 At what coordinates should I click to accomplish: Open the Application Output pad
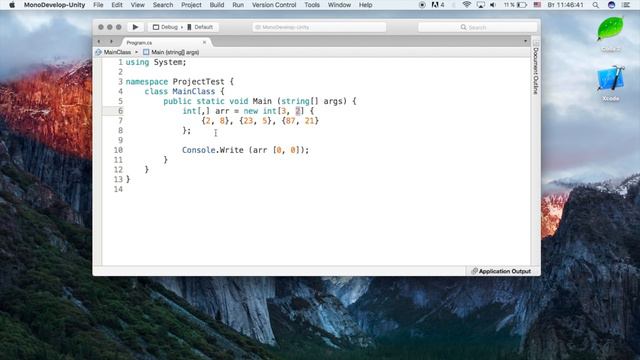(x=501, y=271)
